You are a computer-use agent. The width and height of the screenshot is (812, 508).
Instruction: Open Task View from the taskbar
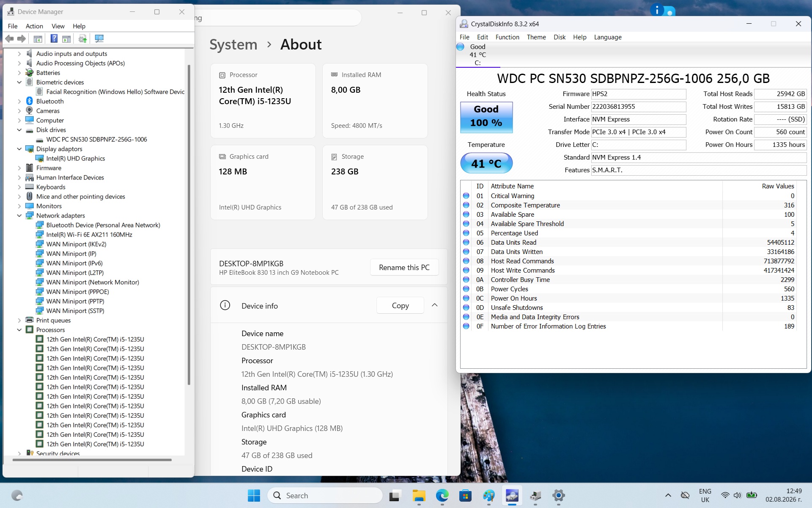(x=395, y=495)
